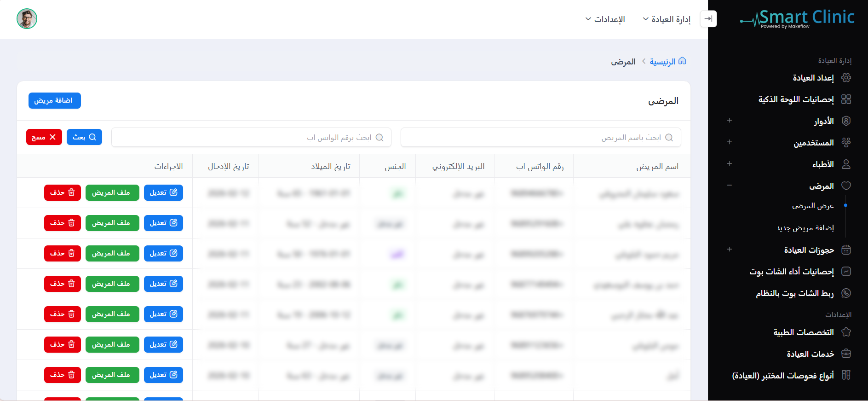The width and height of the screenshot is (868, 401).
Task: Collapse the المرضى sidebar section
Action: [730, 186]
